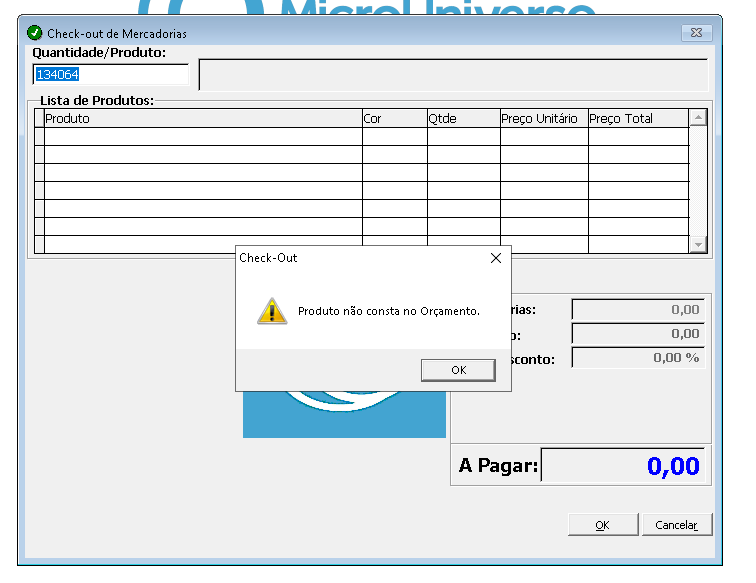Click the A Pagar total field

coord(625,466)
